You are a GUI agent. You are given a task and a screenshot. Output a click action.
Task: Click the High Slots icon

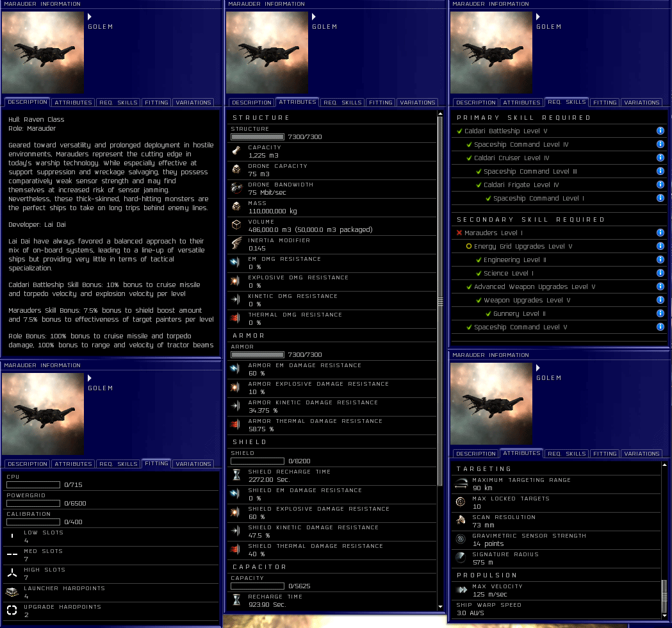point(12,573)
